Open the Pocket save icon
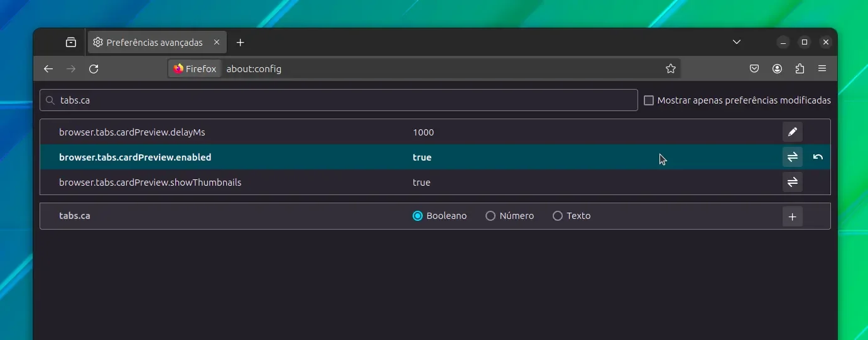Image resolution: width=868 pixels, height=340 pixels. pyautogui.click(x=754, y=69)
